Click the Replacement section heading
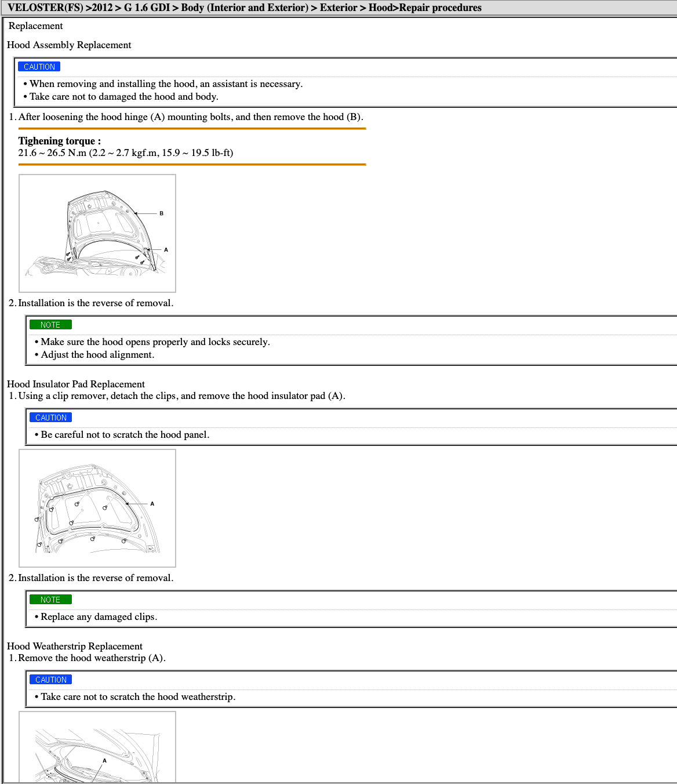 tap(36, 26)
